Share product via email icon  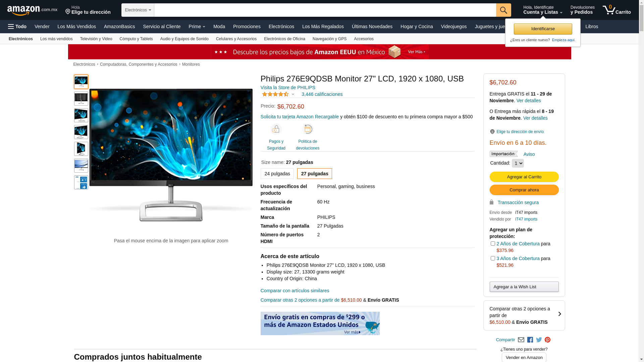point(521,340)
